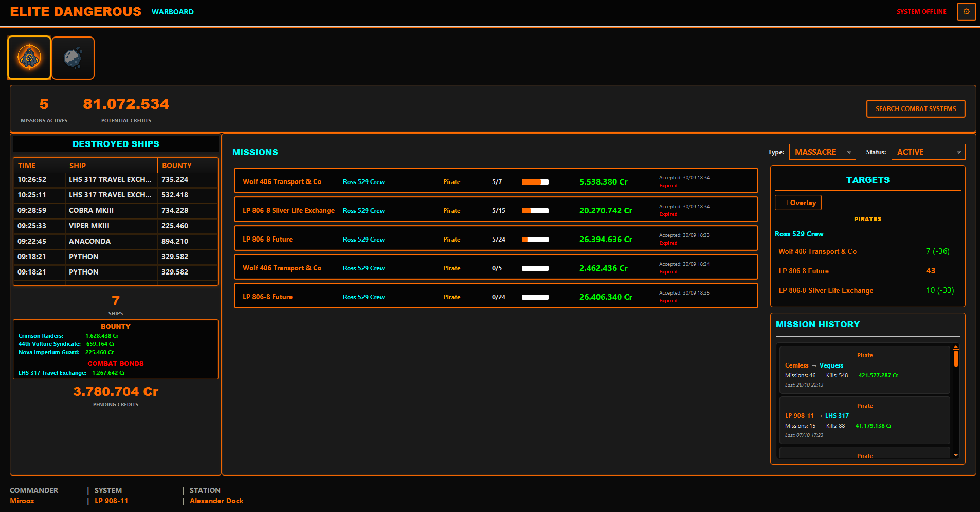The image size is (980, 512).
Task: Click LHS 317 Travel Exchange combat bonds line
Action: click(x=72, y=373)
